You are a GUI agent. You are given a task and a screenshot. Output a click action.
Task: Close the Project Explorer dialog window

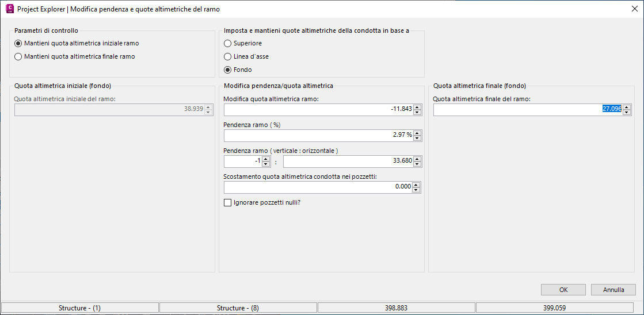pyautogui.click(x=634, y=9)
